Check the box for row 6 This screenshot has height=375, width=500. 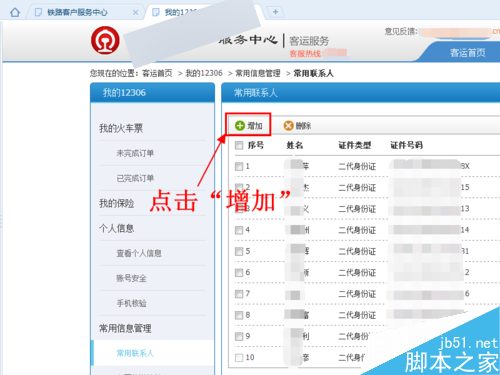[x=239, y=273]
